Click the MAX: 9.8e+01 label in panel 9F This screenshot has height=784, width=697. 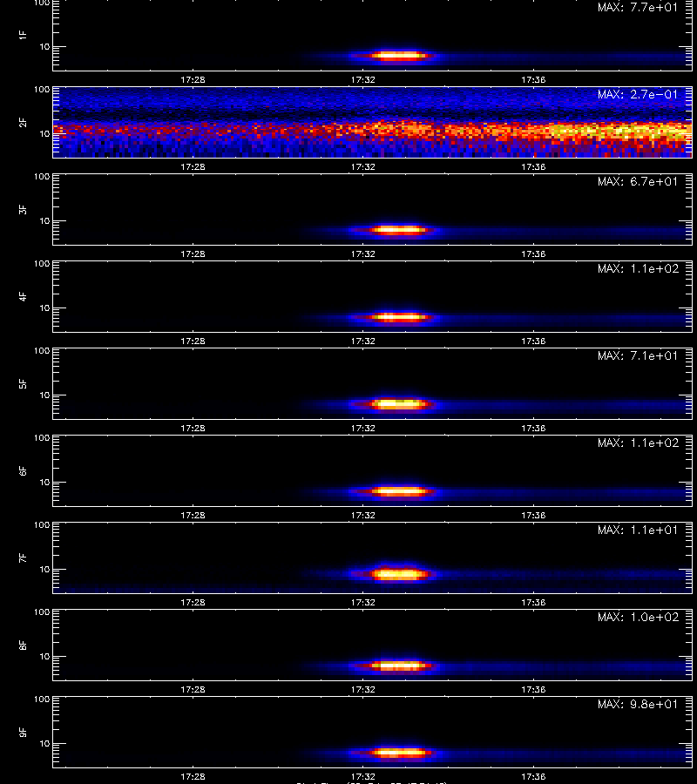[638, 704]
